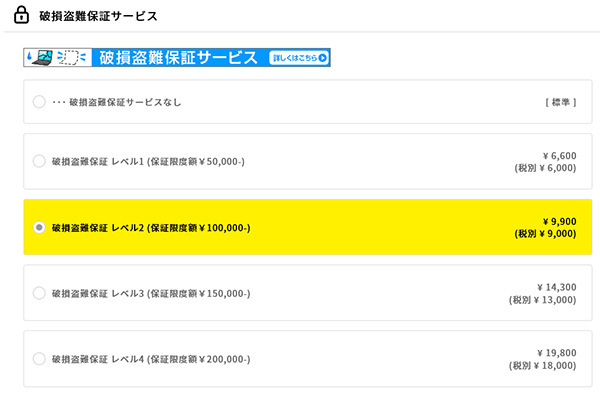Select レベル1 radio button (限度額¥50,000)

point(39,161)
